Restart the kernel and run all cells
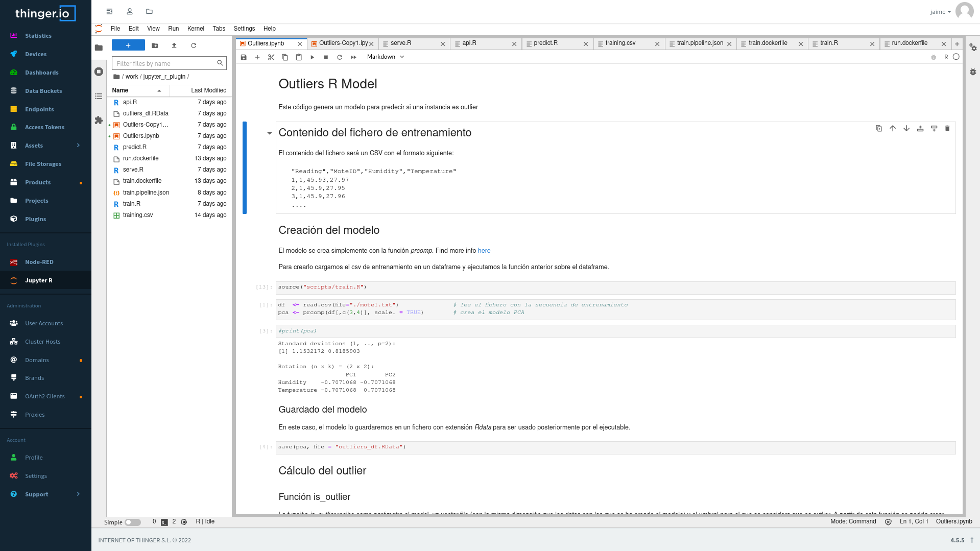Viewport: 980px width, 551px height. [353, 57]
